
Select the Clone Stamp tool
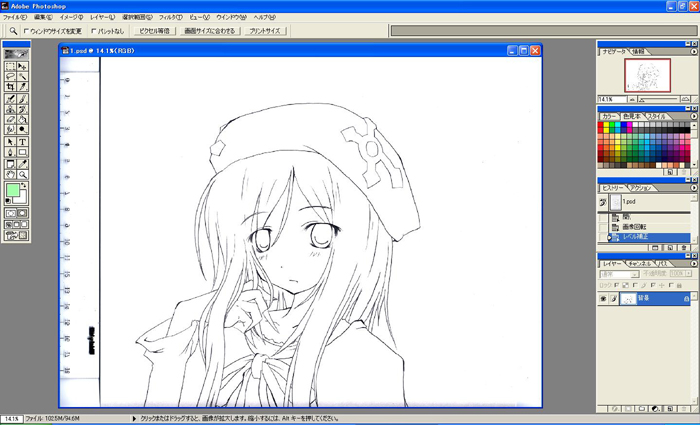(x=10, y=109)
